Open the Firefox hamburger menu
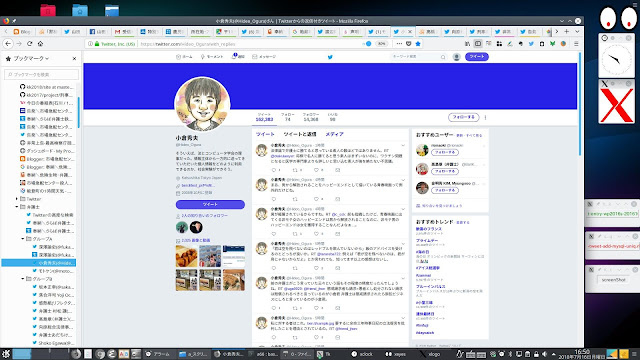The width and height of the screenshot is (640, 360). [x=576, y=44]
